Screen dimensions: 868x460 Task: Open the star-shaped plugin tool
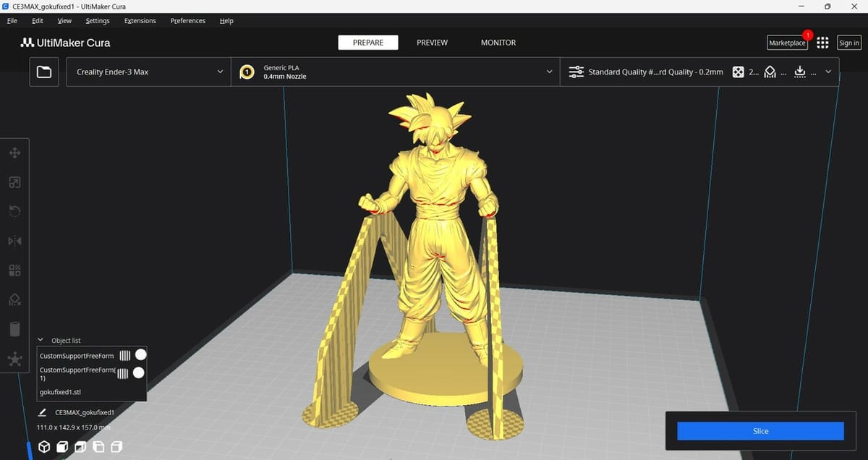(x=14, y=359)
